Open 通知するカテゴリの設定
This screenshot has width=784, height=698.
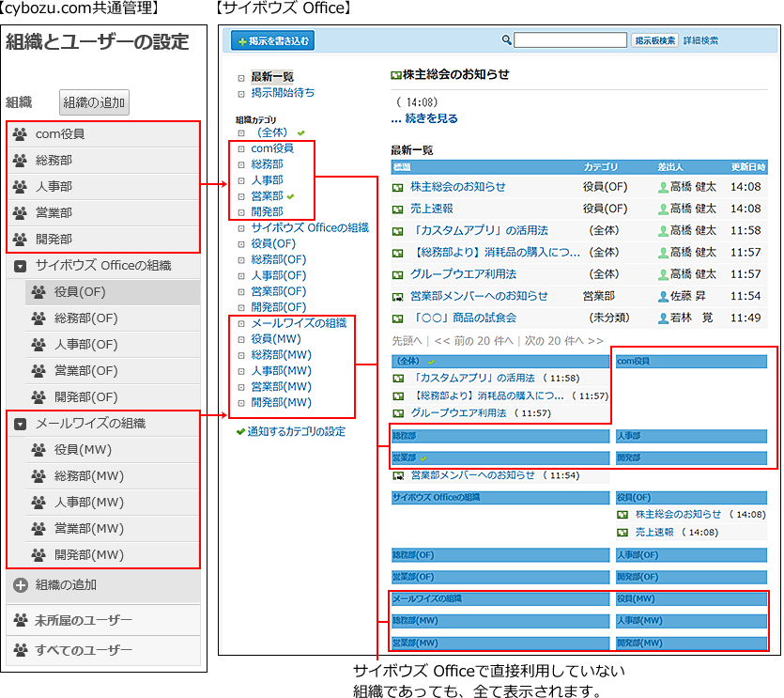pos(296,432)
